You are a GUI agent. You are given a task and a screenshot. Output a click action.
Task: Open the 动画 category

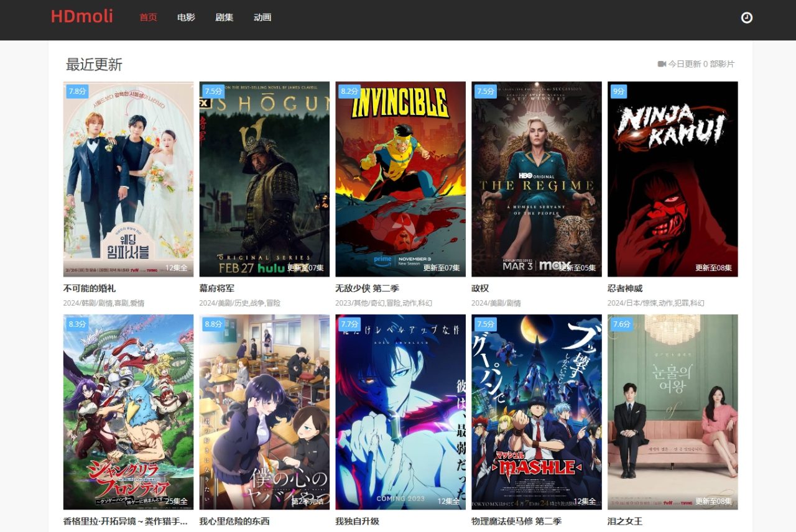(x=262, y=17)
